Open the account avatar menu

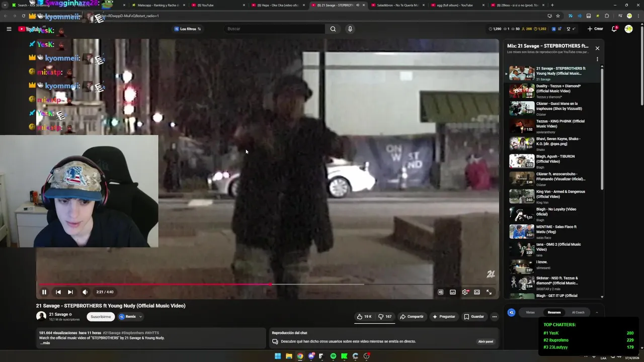tap(628, 29)
